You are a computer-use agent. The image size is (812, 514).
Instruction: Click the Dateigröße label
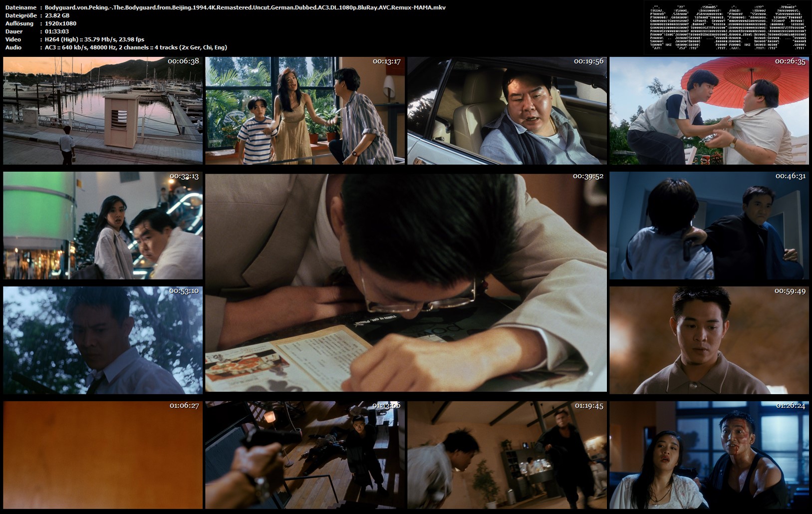pos(20,15)
